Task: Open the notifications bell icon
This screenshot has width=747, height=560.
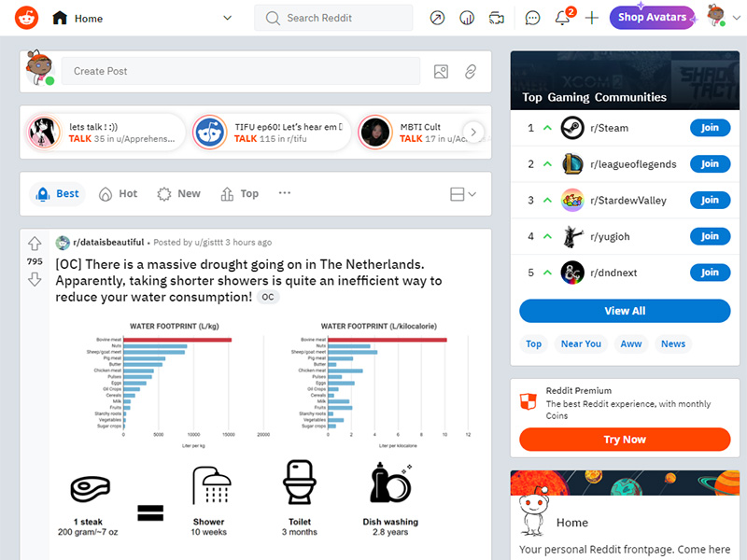Action: pyautogui.click(x=562, y=18)
